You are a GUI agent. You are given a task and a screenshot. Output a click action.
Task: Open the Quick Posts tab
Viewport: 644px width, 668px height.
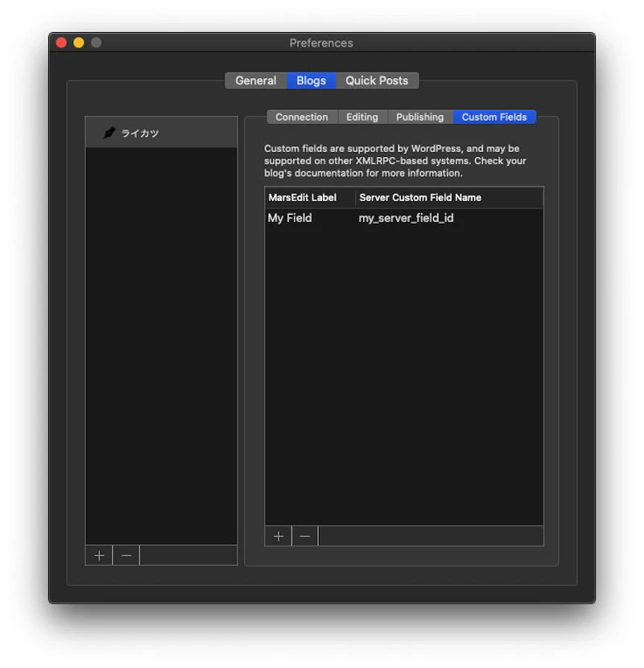coord(378,80)
